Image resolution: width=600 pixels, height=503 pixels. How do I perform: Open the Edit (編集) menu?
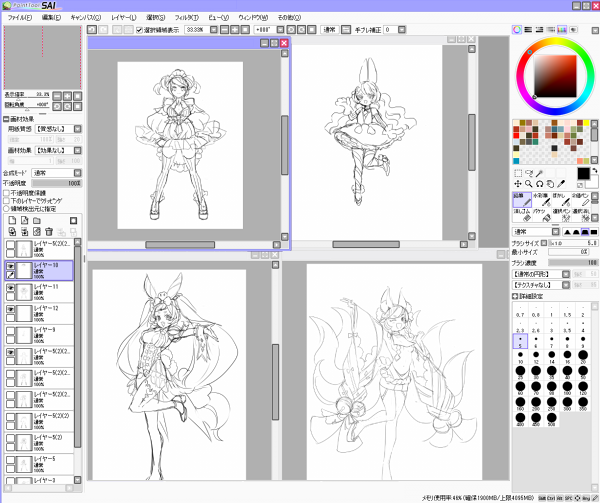pos(51,18)
